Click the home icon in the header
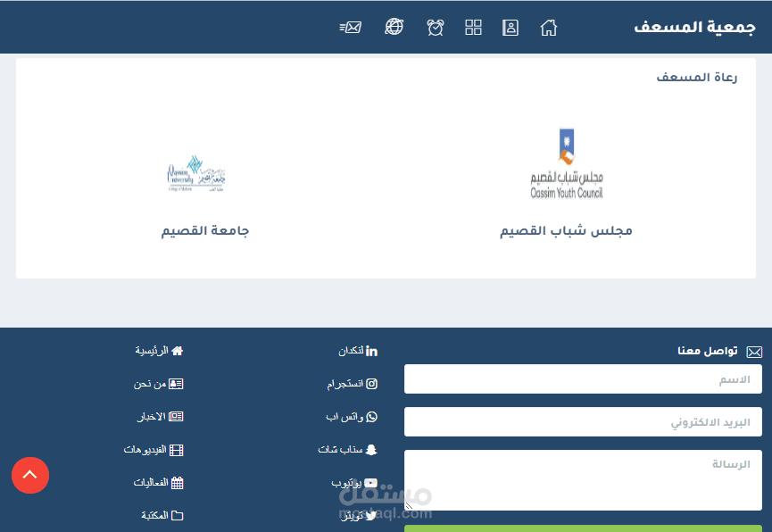This screenshot has height=532, width=772. pos(549,27)
